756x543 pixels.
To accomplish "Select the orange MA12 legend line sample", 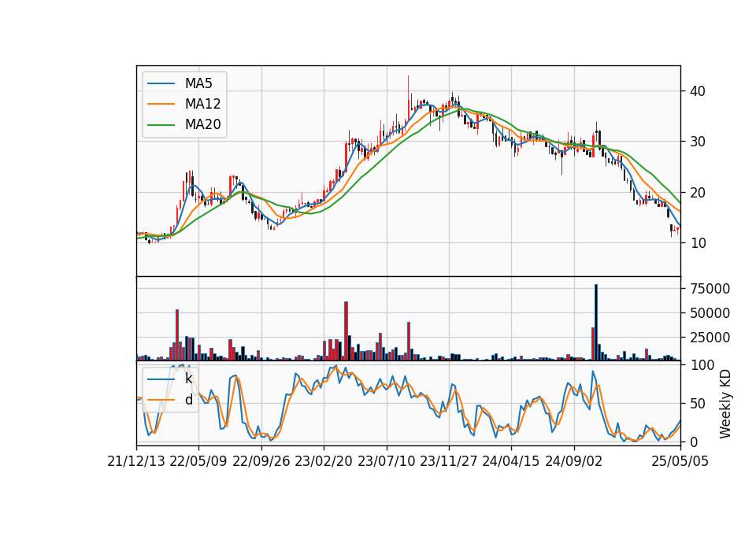I will (161, 104).
